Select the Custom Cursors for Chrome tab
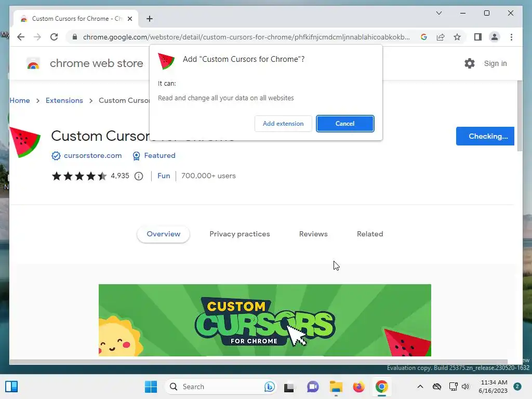This screenshot has width=532, height=399. point(76,19)
